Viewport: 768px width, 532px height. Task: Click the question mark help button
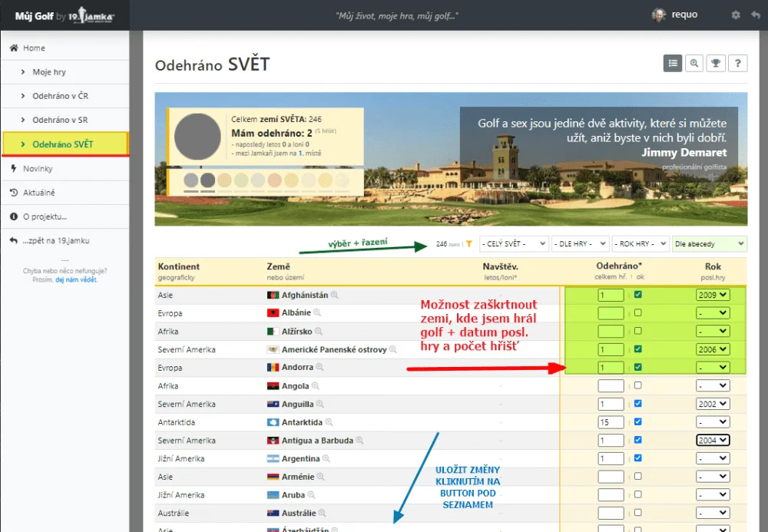(737, 63)
